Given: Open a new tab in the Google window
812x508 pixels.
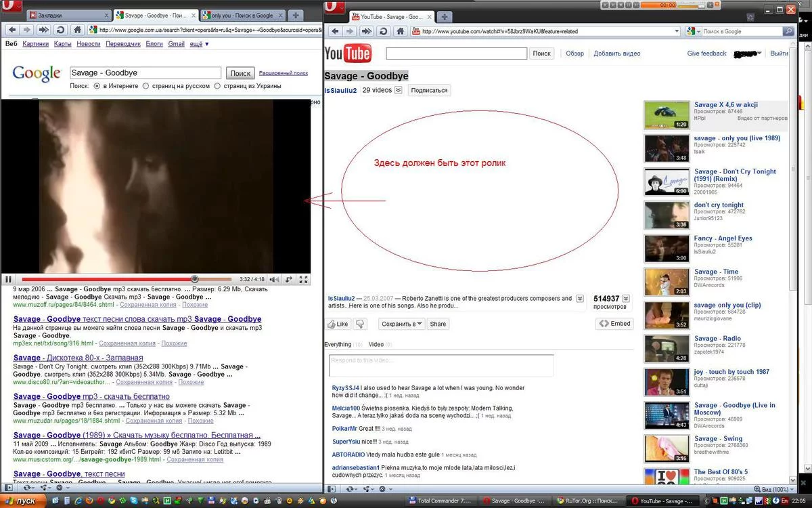Looking at the screenshot, I should 296,15.
